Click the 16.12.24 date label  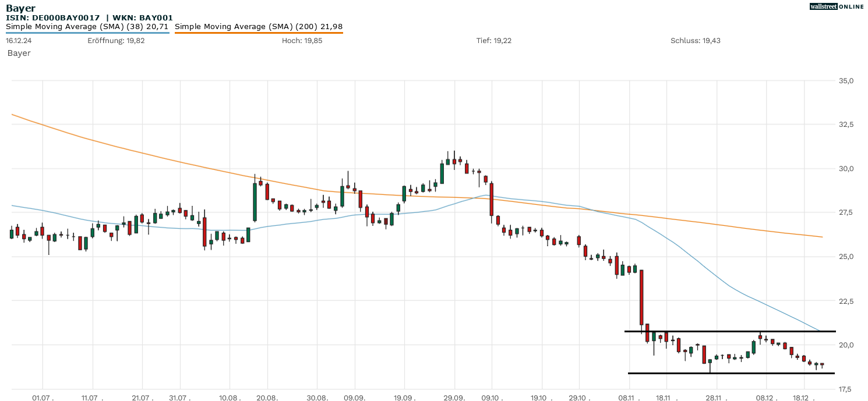tap(18, 41)
